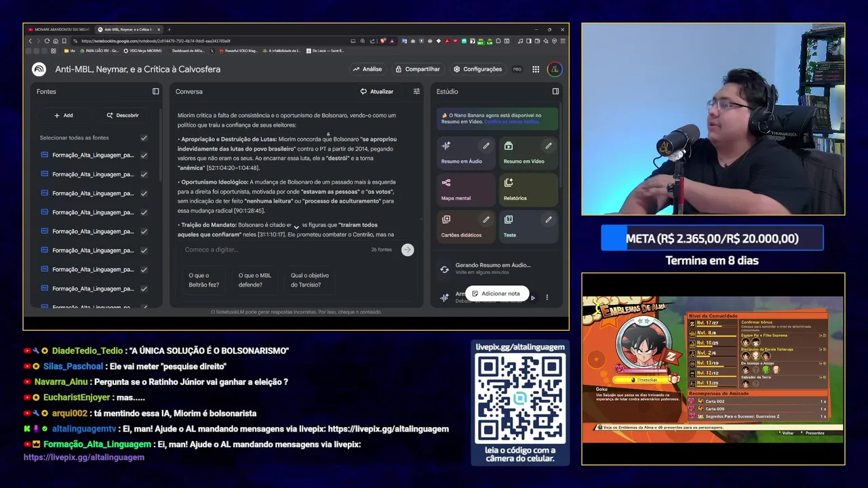Switch to the MONARK ABANDONOU browser tab

coord(60,29)
